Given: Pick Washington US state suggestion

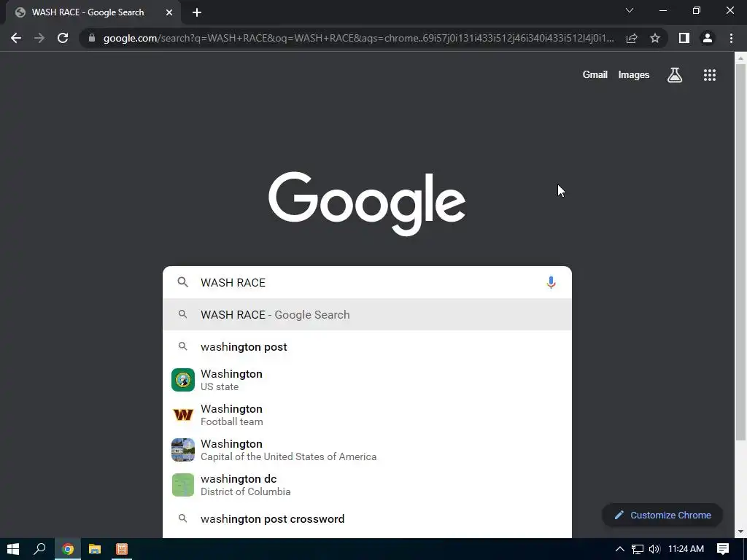Looking at the screenshot, I should (367, 380).
